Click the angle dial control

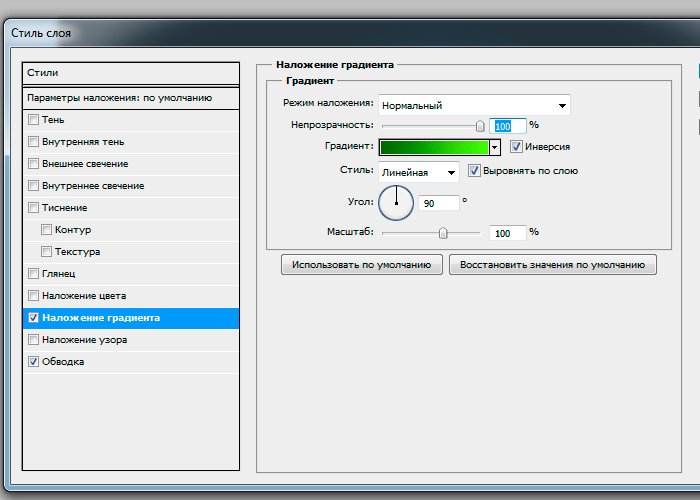tap(396, 203)
